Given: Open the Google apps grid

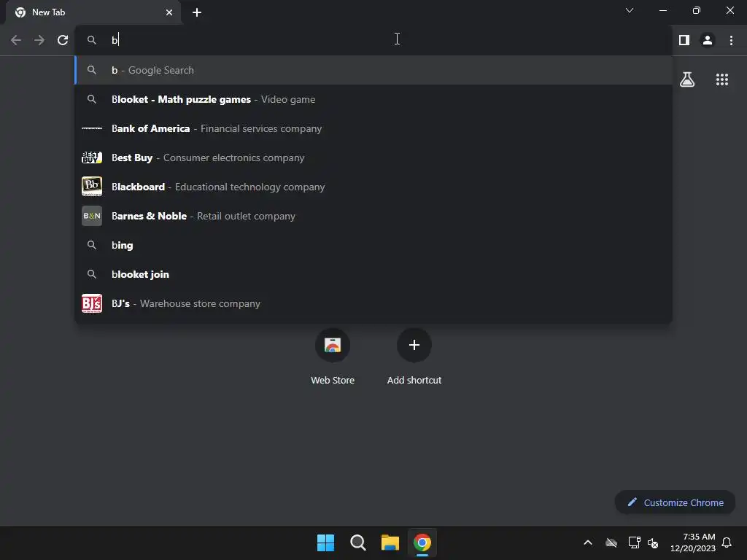Looking at the screenshot, I should click(722, 79).
